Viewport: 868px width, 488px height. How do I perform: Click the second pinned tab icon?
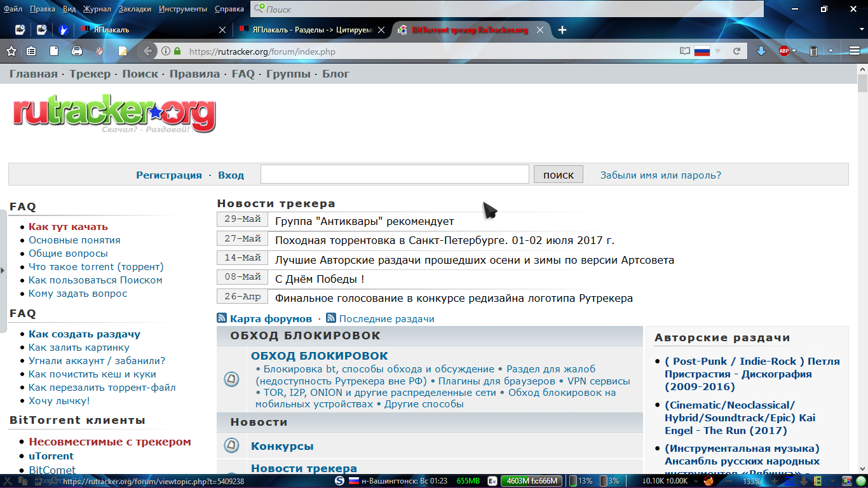coord(42,30)
